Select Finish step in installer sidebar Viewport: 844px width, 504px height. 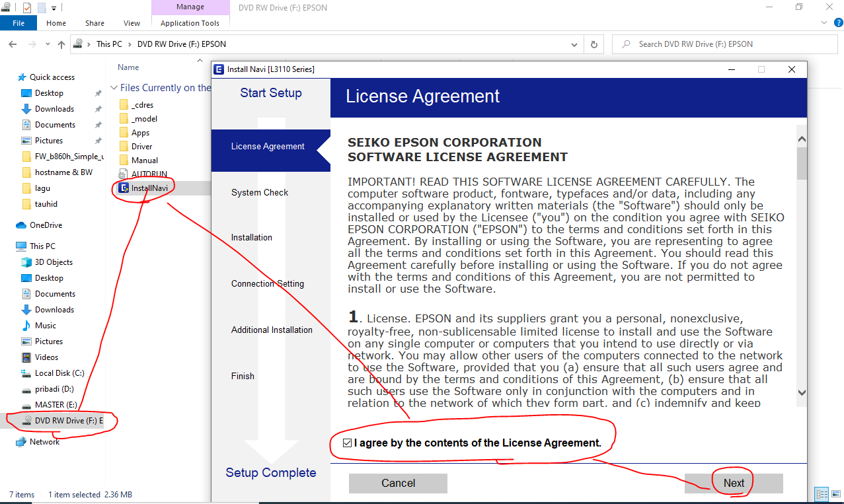point(243,377)
